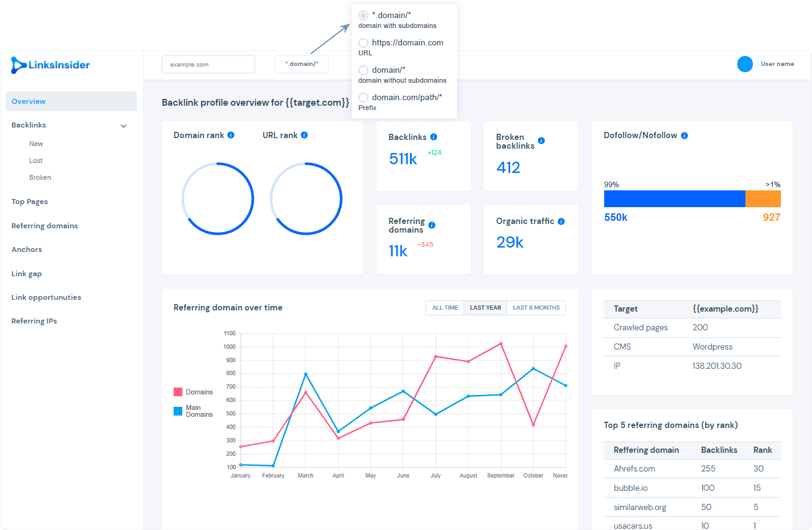Click March point on Main Domains line
The image size is (812, 530).
click(306, 374)
